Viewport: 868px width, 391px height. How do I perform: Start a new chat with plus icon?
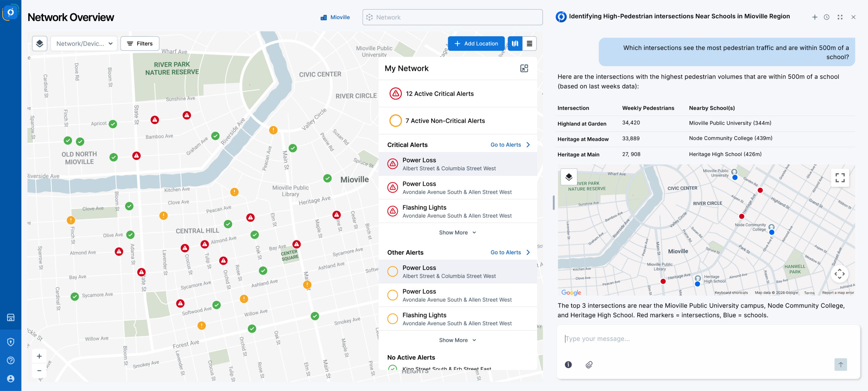(x=815, y=17)
